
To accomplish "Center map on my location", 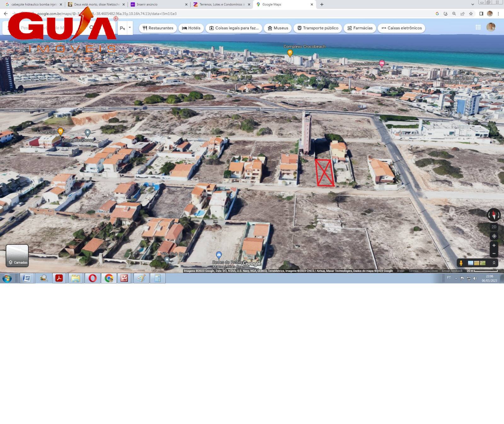I will pyautogui.click(x=494, y=236).
